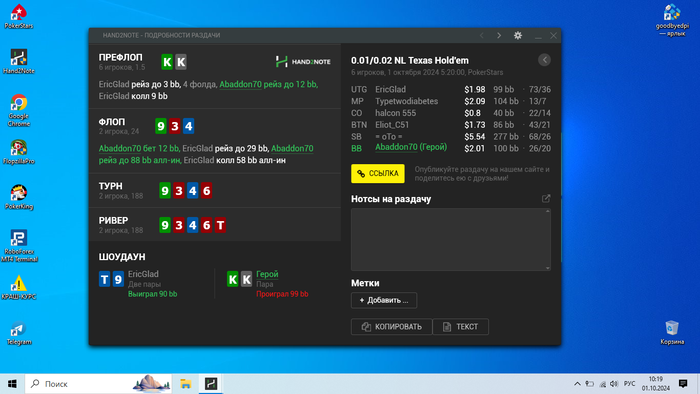Click the green K preflop card
The image size is (700, 394).
tap(167, 62)
